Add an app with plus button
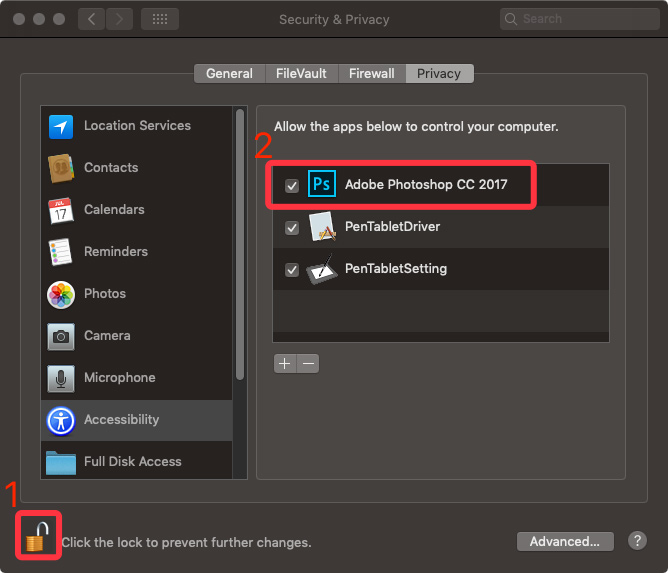This screenshot has width=668, height=573. (285, 364)
